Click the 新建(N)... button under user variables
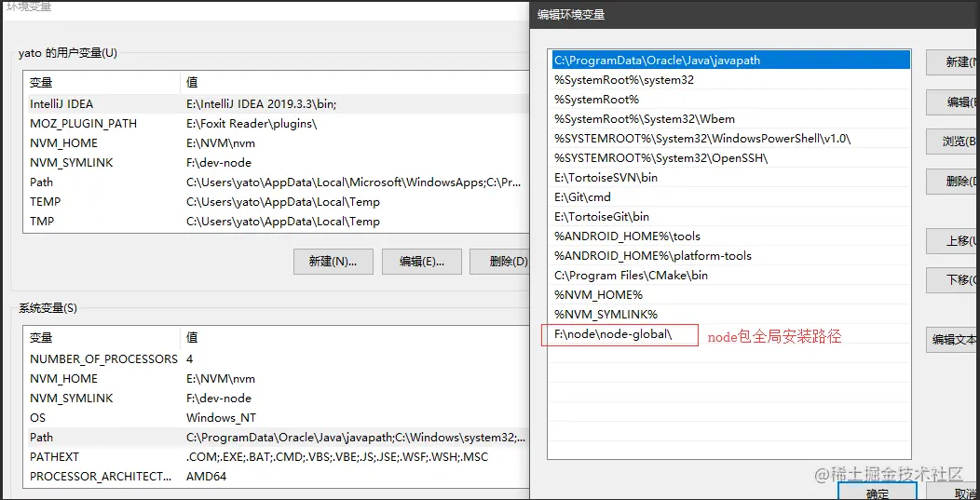This screenshot has height=500, width=980. point(333,262)
